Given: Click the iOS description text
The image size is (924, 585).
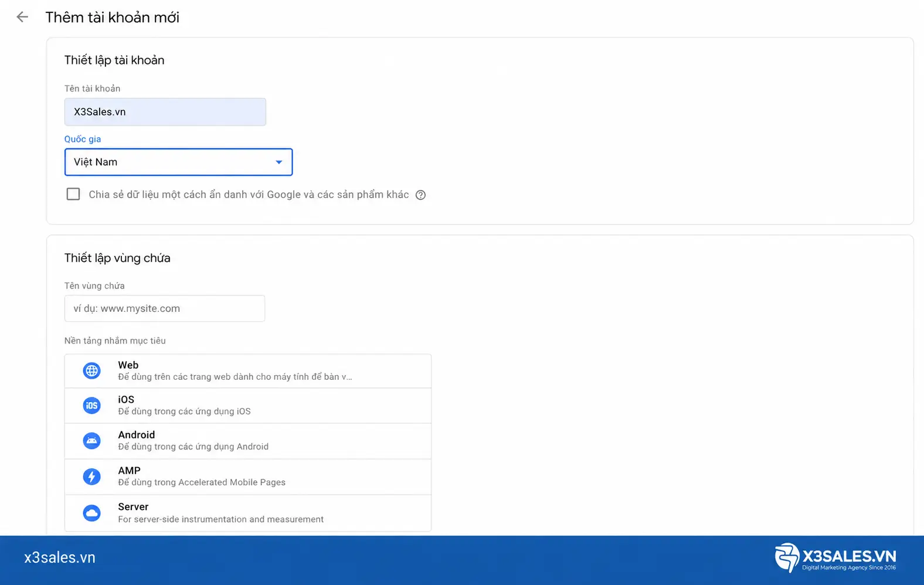Looking at the screenshot, I should 184,411.
